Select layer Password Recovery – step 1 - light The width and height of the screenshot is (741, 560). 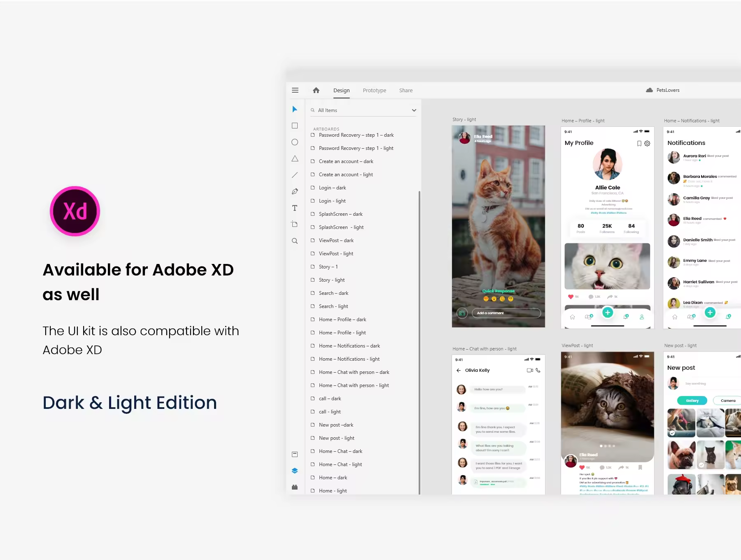(x=356, y=148)
